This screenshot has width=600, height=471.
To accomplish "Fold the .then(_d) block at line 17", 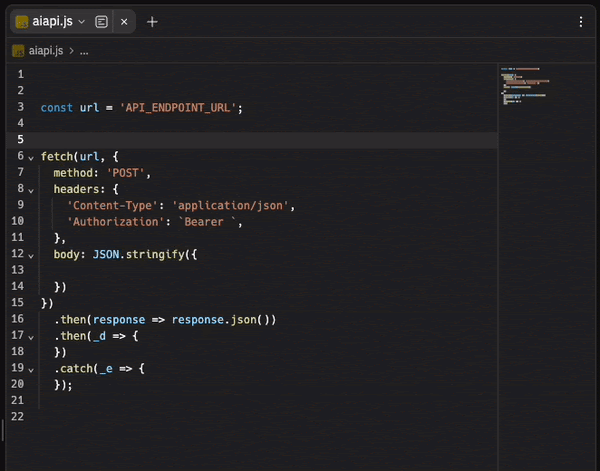I will (31, 337).
